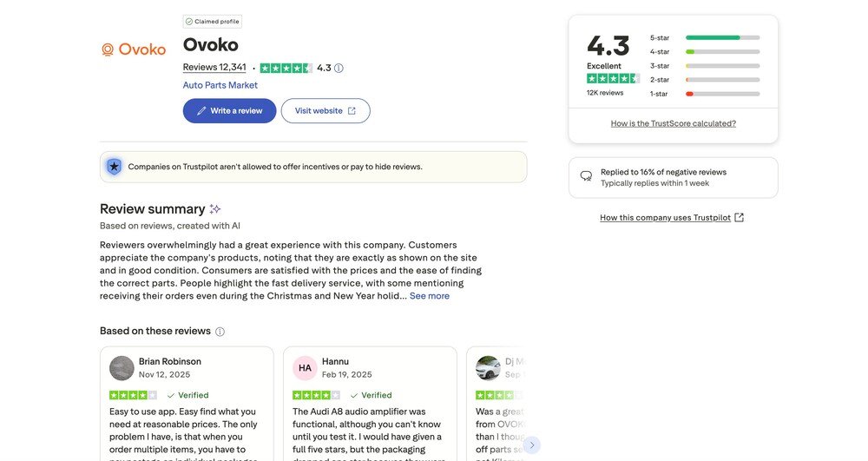This screenshot has height=461, width=868.
Task: Open the Auto Parts Market category
Action: (220, 85)
